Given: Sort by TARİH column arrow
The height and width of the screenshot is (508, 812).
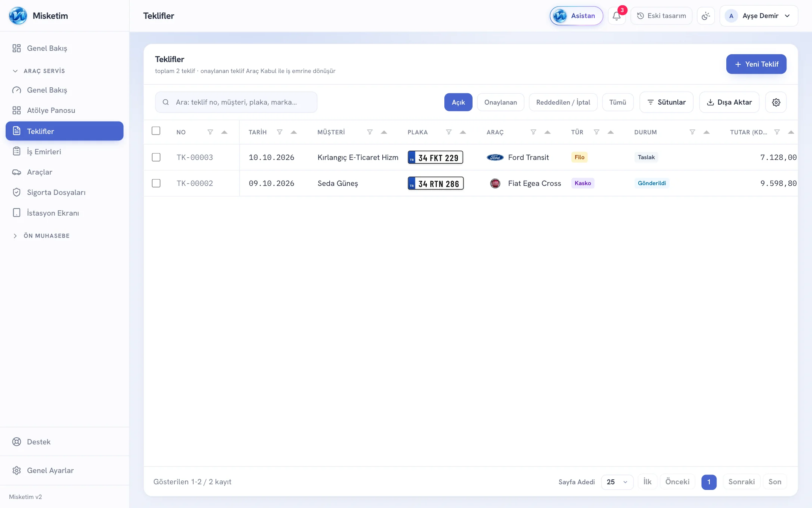Looking at the screenshot, I should pyautogui.click(x=294, y=132).
